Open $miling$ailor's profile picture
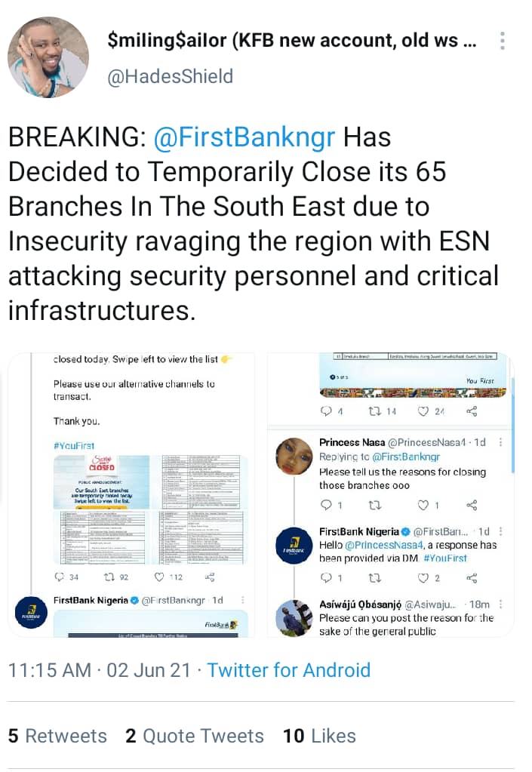 48,57
